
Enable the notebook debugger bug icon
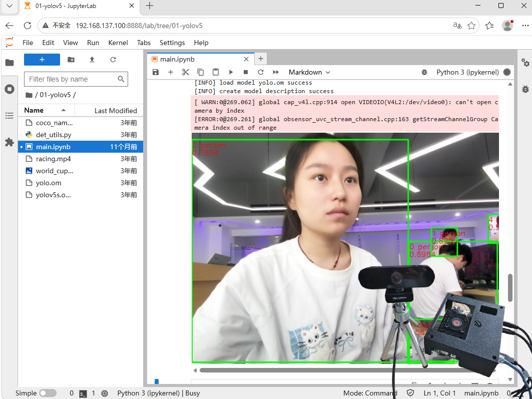coord(424,72)
